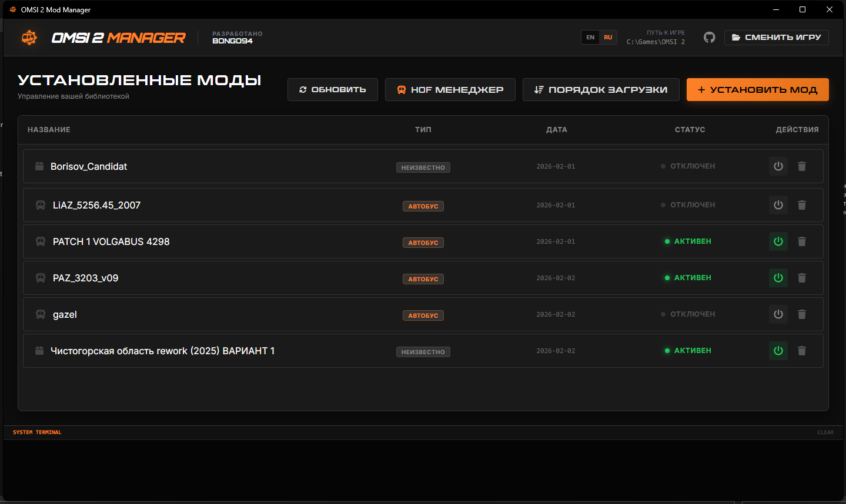Open HOF МЕНЕДЖЕР

(450, 90)
